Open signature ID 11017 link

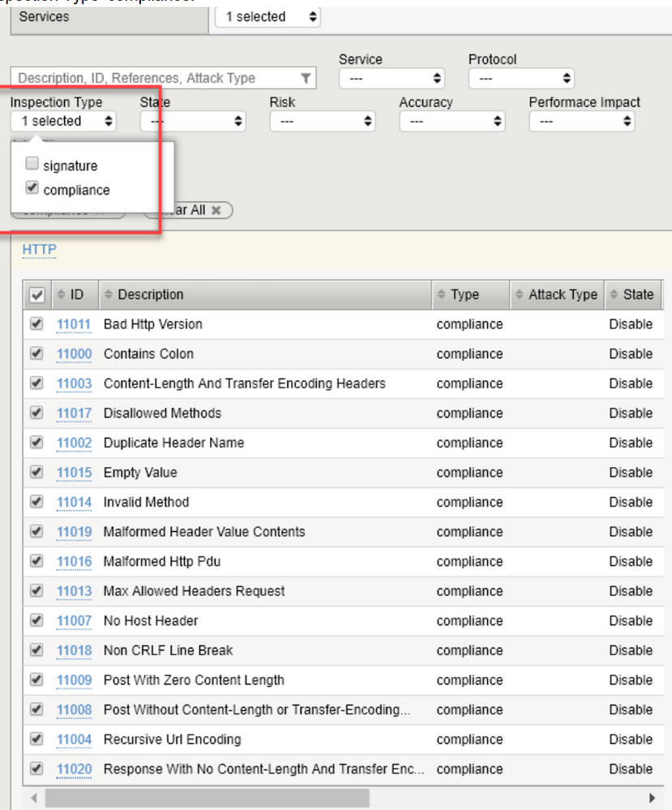[x=74, y=414]
